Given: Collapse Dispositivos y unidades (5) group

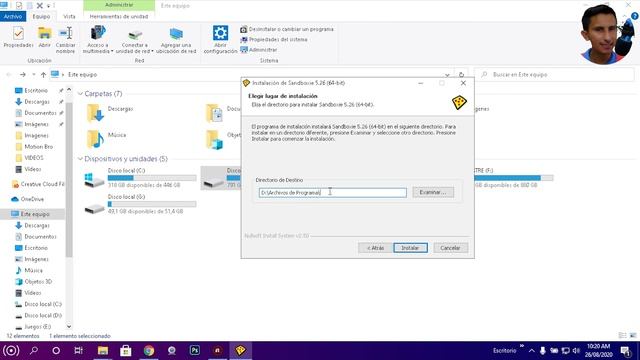Looking at the screenshot, I should click(80, 159).
